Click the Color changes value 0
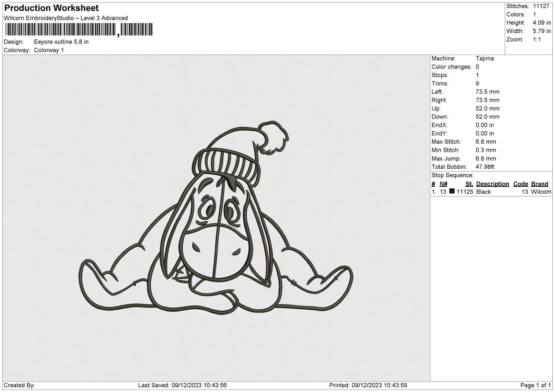The width and height of the screenshot is (555, 392). coord(477,67)
